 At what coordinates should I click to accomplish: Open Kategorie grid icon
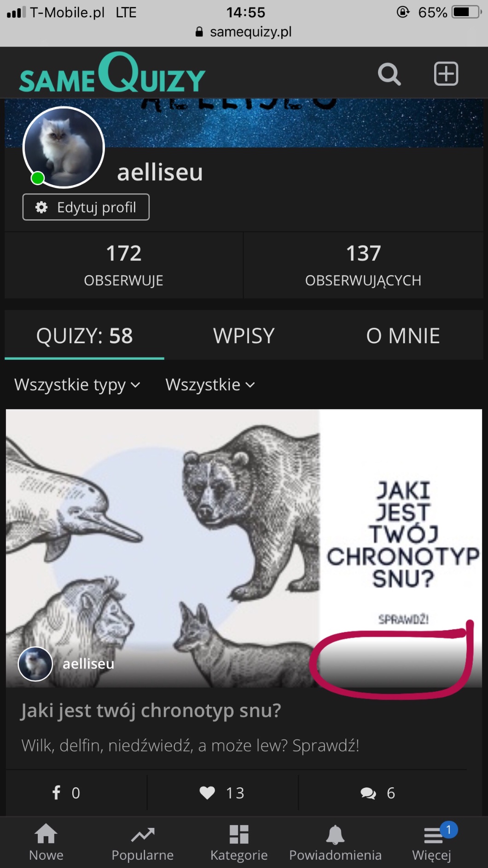click(x=239, y=834)
